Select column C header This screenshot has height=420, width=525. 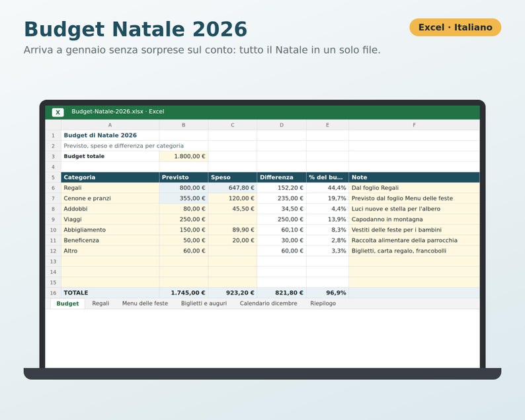click(232, 125)
